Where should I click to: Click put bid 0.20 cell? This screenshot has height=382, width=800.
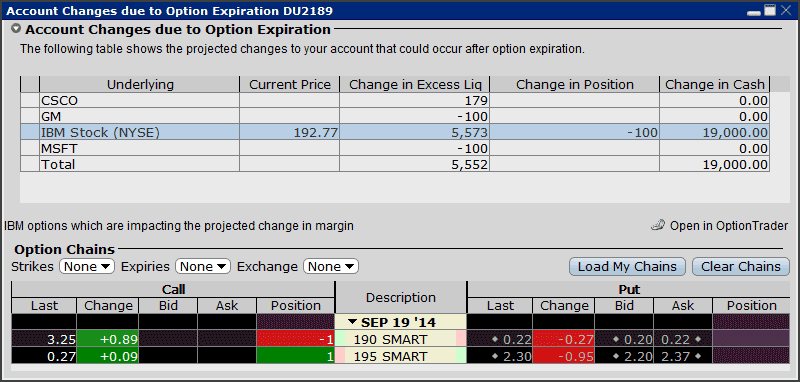point(624,339)
